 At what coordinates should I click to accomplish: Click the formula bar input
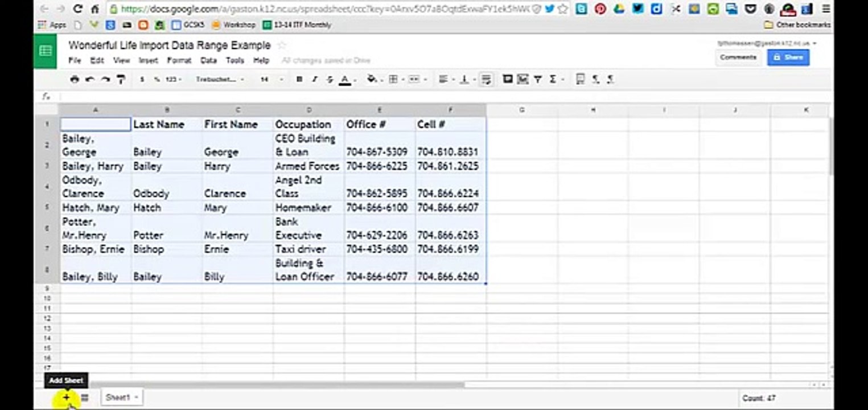click(x=444, y=97)
